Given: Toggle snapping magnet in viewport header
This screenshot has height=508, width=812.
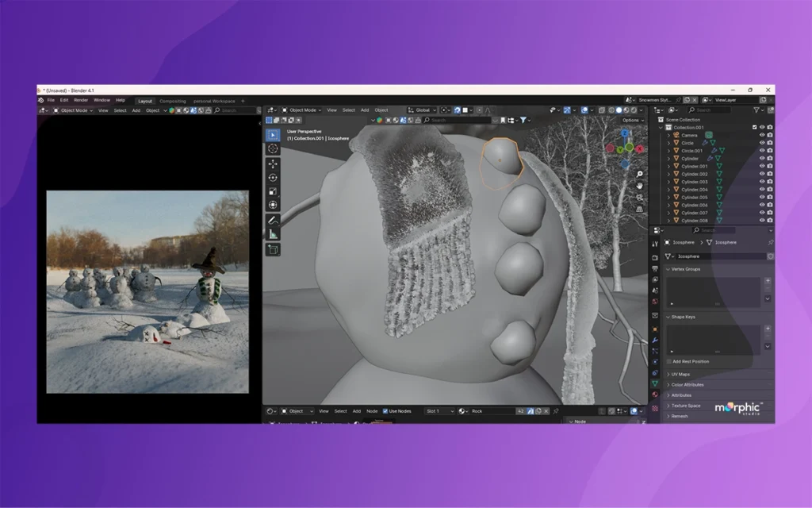Looking at the screenshot, I should (458, 110).
